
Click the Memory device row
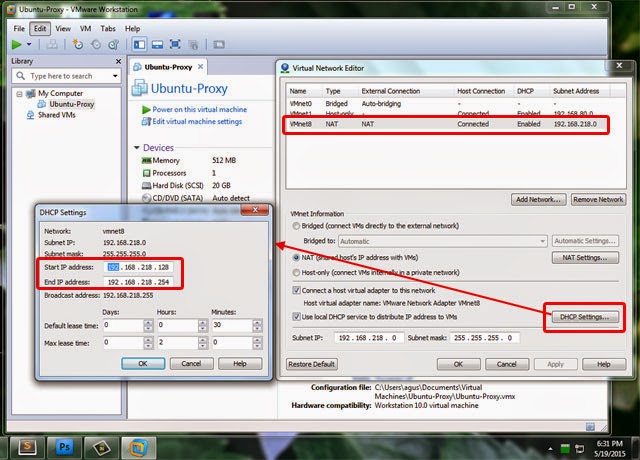[x=189, y=160]
